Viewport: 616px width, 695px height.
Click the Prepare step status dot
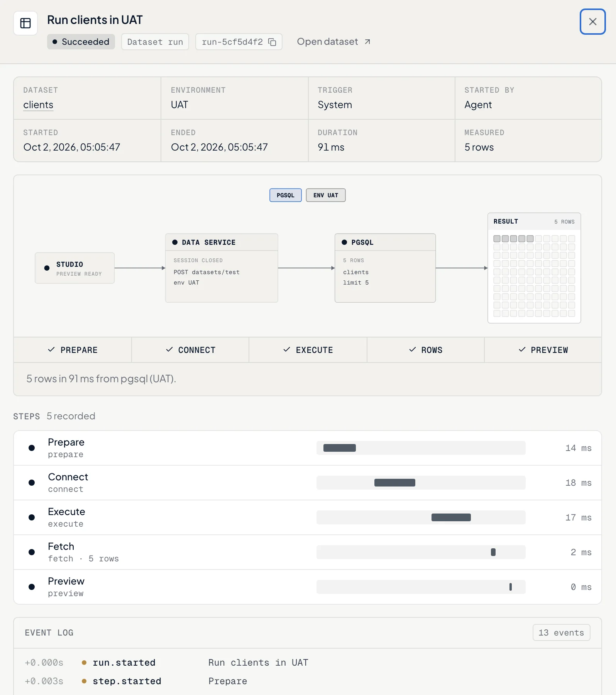click(32, 448)
